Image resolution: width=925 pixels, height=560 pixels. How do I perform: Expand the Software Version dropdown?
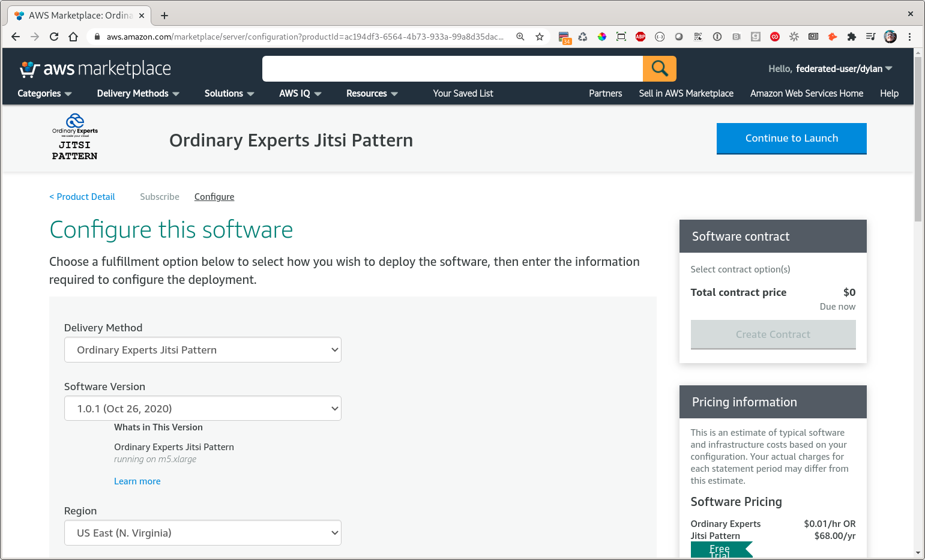coord(202,409)
